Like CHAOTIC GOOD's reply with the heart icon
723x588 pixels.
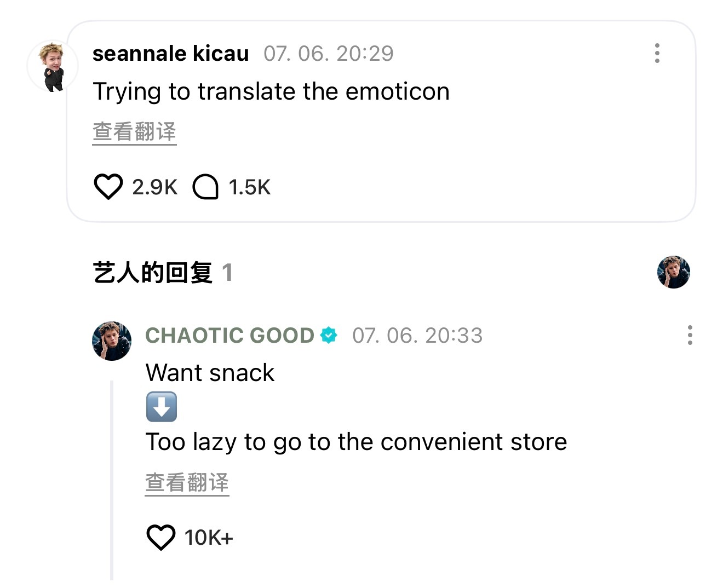161,537
